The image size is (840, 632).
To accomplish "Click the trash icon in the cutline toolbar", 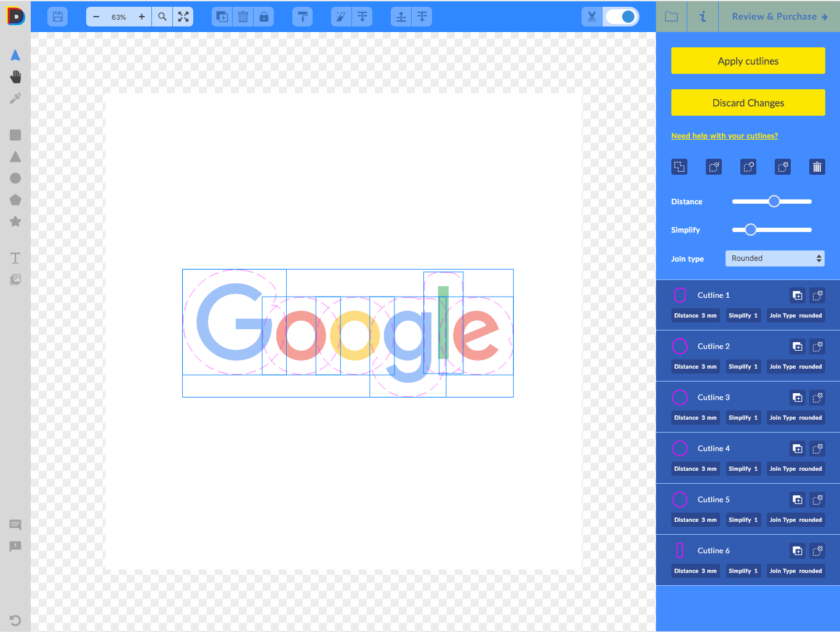I will 817,166.
